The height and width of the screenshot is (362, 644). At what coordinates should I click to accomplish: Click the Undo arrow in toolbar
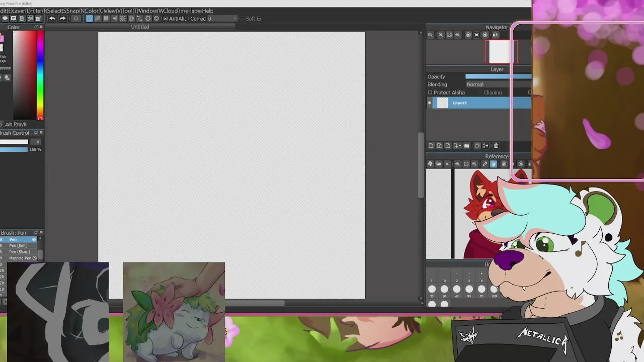52,19
